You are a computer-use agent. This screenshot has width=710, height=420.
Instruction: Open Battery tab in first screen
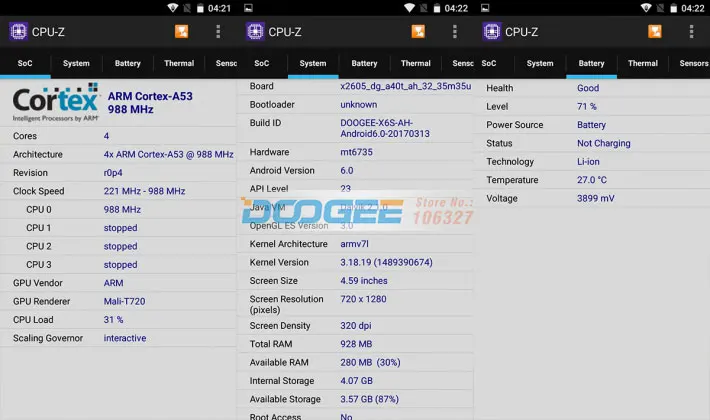coord(128,63)
